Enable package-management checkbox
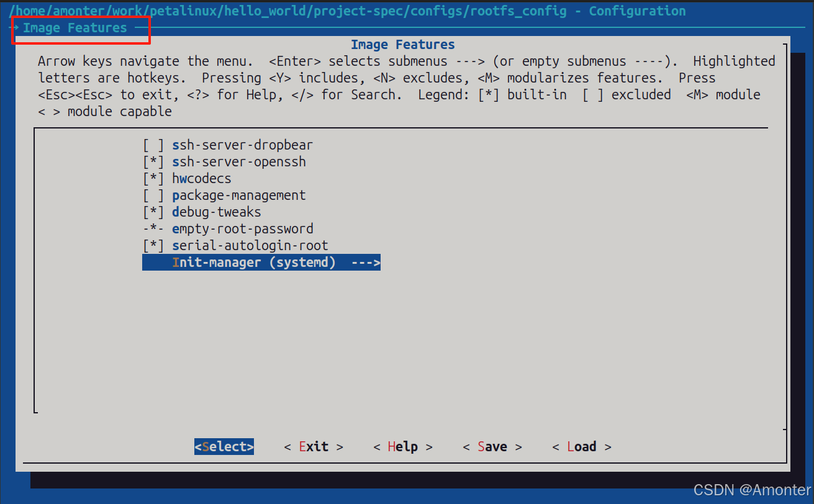Image resolution: width=814 pixels, height=504 pixels. (x=153, y=196)
